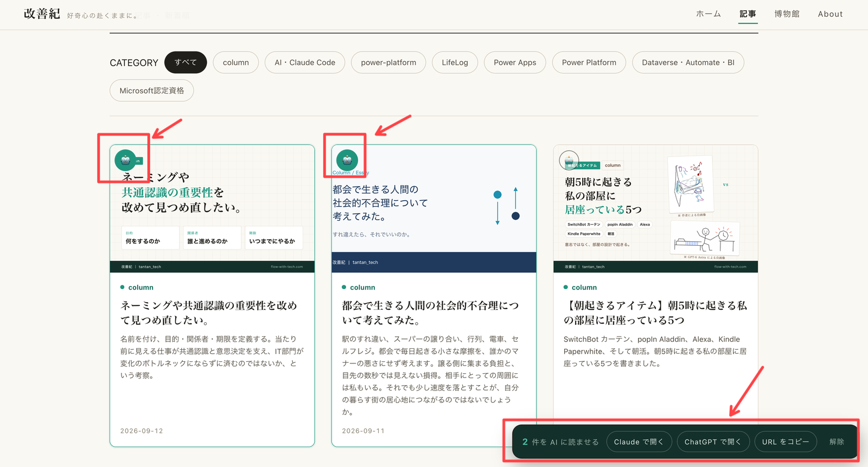Open the 朝5時に起きる article thumbnail

[x=655, y=209]
